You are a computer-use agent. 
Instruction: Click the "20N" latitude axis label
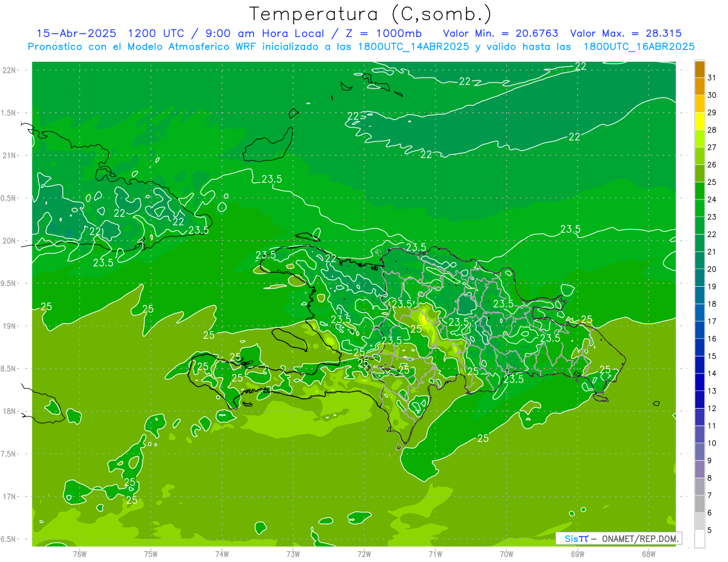10,241
